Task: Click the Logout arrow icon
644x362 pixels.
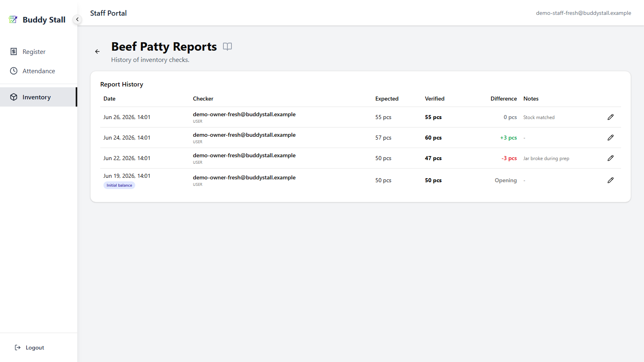Action: pyautogui.click(x=18, y=348)
